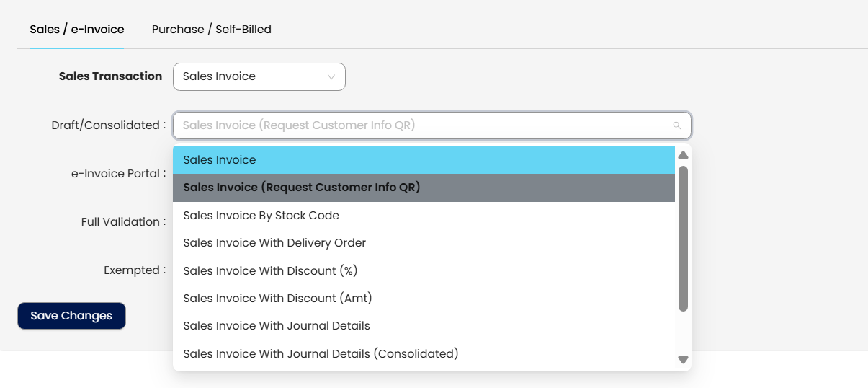Choose Sales Invoice (Request Customer Info QR)
This screenshot has height=388, width=868.
[x=424, y=188]
